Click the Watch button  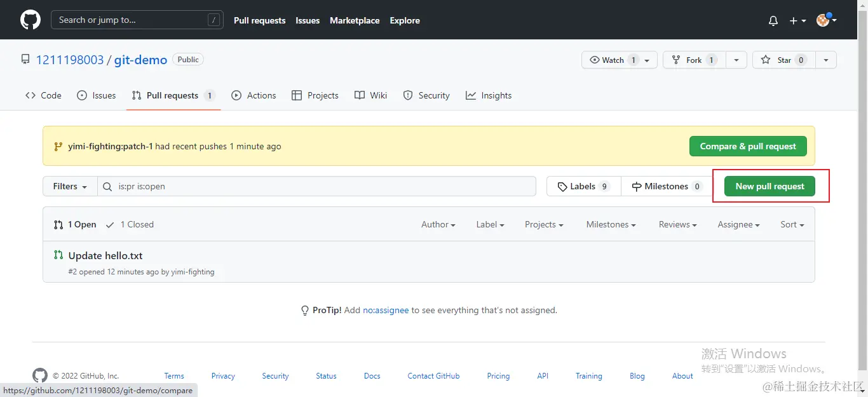pos(619,60)
